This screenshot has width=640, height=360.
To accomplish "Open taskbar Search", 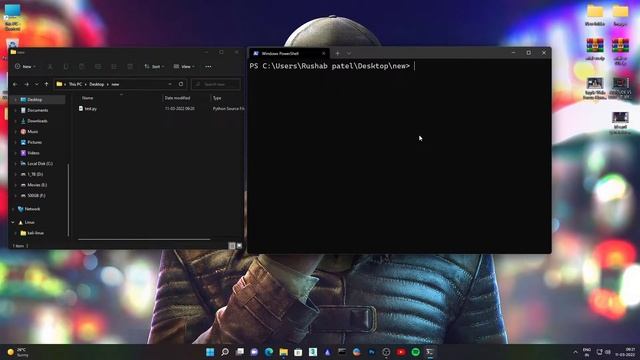I will click(225, 352).
